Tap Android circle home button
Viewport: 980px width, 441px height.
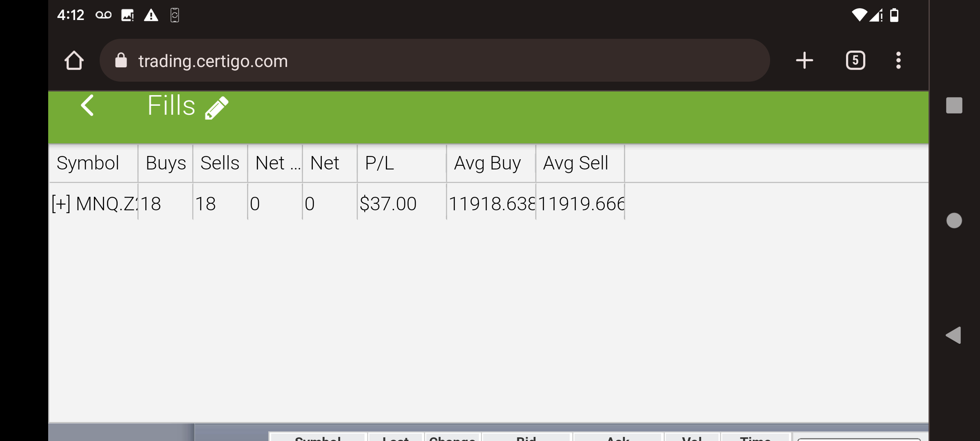point(954,220)
